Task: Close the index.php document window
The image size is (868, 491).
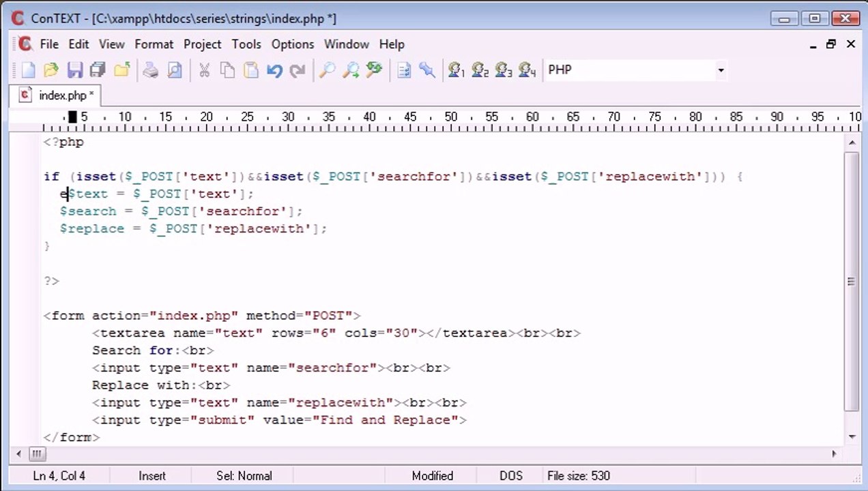Action: (x=850, y=44)
